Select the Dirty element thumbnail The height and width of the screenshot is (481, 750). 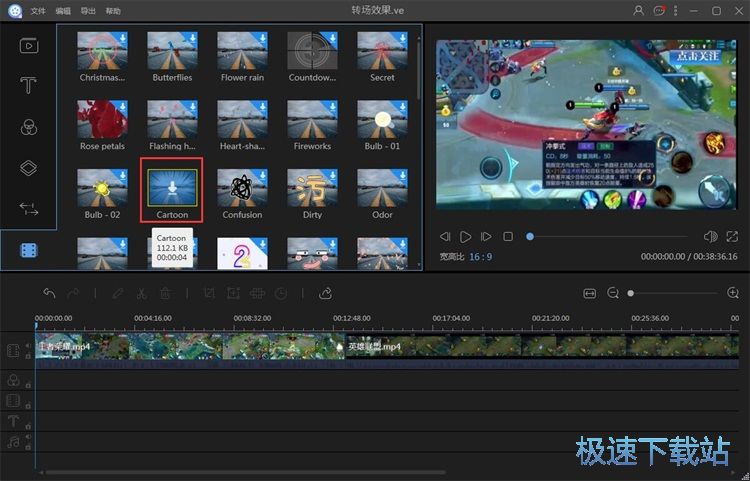click(x=312, y=188)
